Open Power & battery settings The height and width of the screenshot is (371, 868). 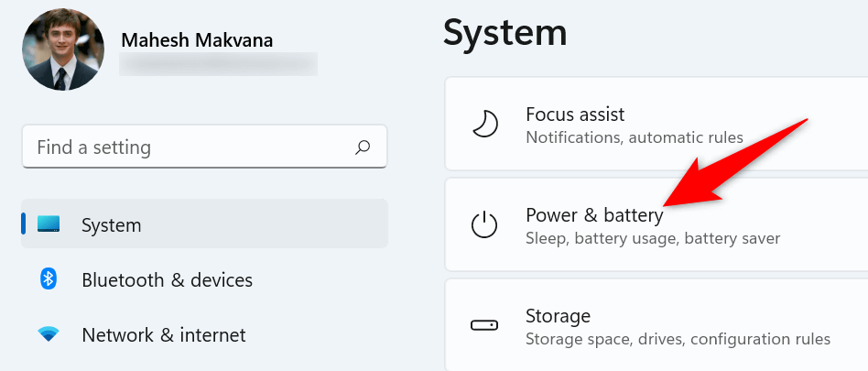[x=593, y=215]
